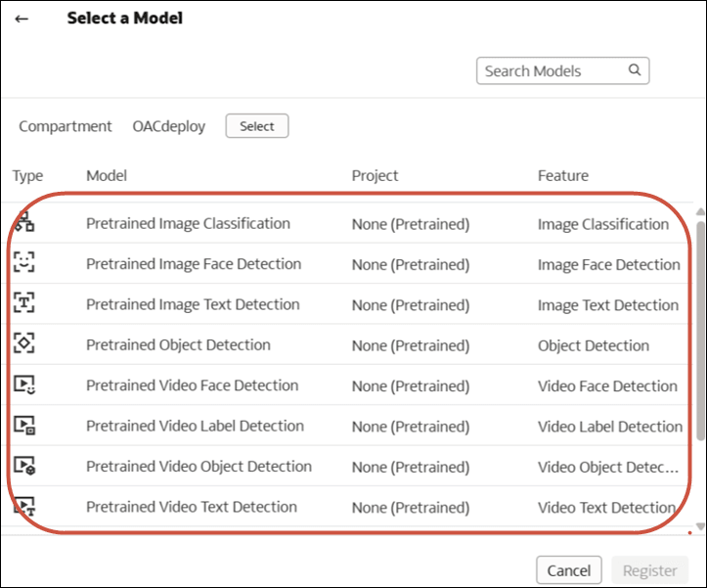Choose Pretrained Video Face Detection row
This screenshot has width=707, height=588.
pyautogui.click(x=192, y=385)
